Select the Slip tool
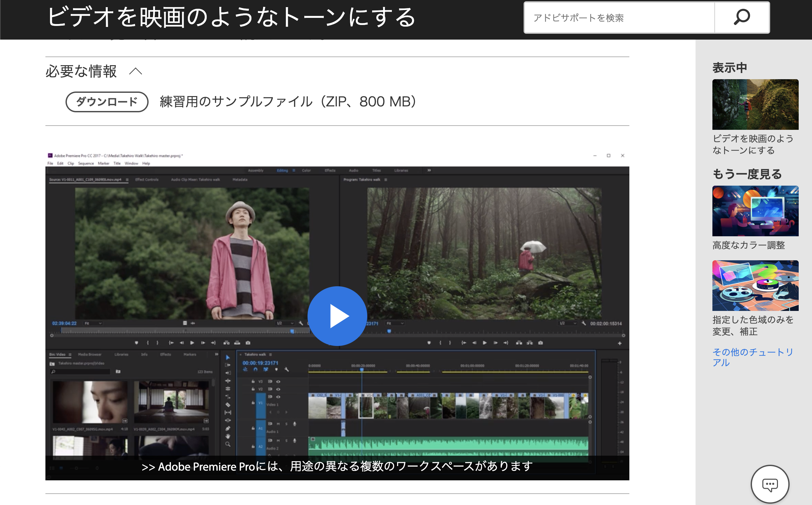This screenshot has width=812, height=505. point(228,413)
